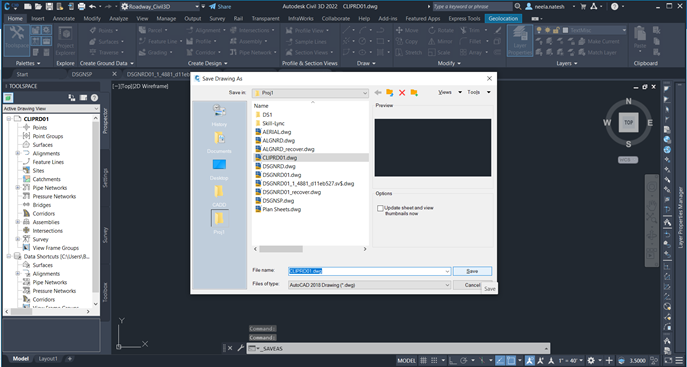The image size is (687, 367).
Task: Click the back arrow icon in Save dialog
Action: (378, 92)
